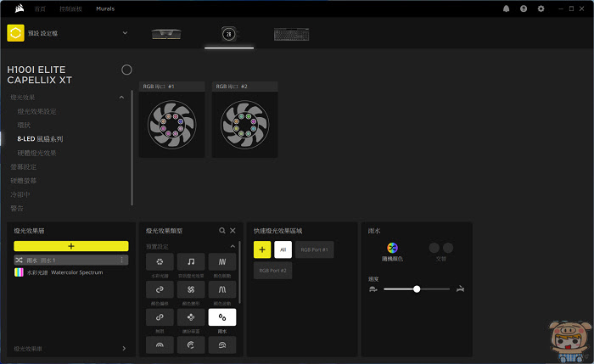Choose the rotating arc effect tile
Image resolution: width=594 pixels, height=364 pixels.
click(x=191, y=344)
